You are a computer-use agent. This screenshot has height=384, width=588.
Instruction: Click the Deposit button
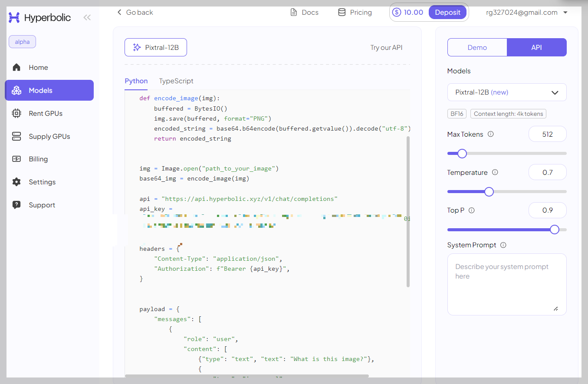pos(447,12)
